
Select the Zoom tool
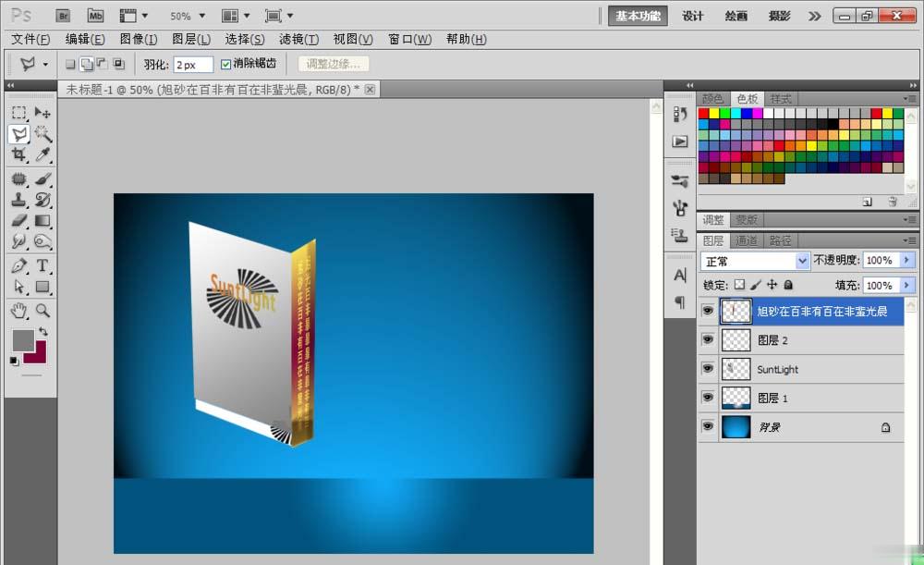click(43, 310)
